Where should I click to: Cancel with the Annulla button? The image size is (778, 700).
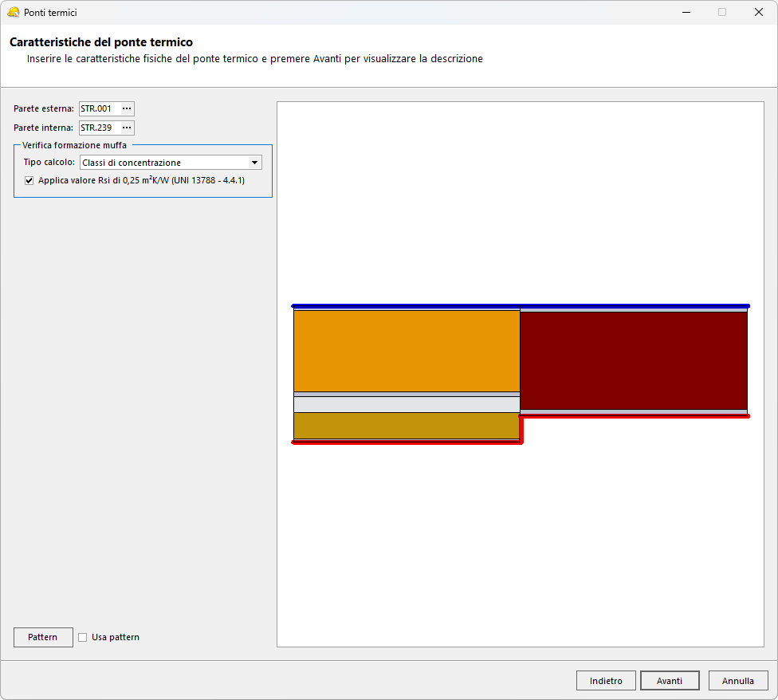click(738, 681)
